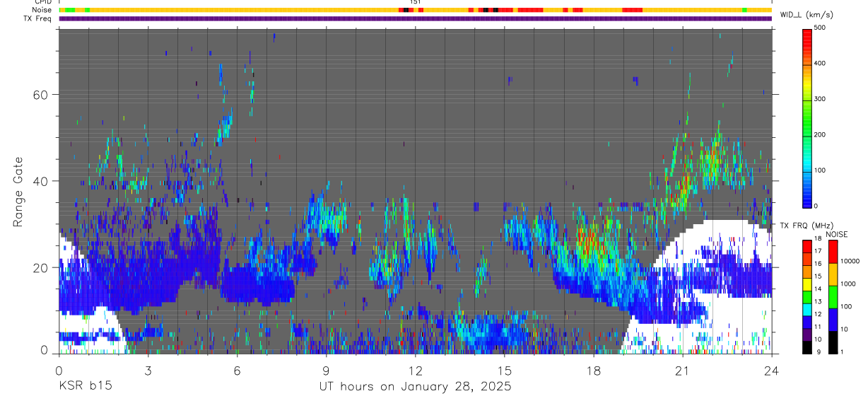The height and width of the screenshot is (401, 868).
Task: Click the 200 tick on width colorbar
Action: [x=821, y=134]
